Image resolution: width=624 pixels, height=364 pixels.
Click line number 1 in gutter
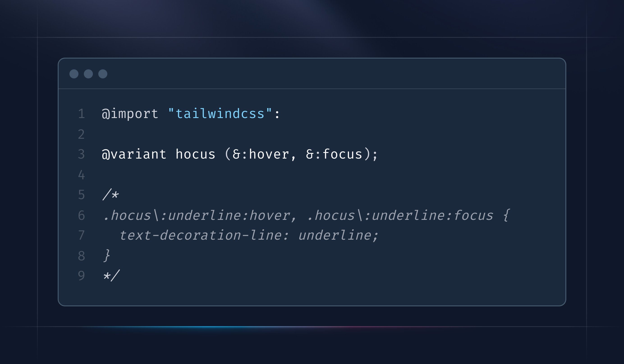click(x=81, y=114)
